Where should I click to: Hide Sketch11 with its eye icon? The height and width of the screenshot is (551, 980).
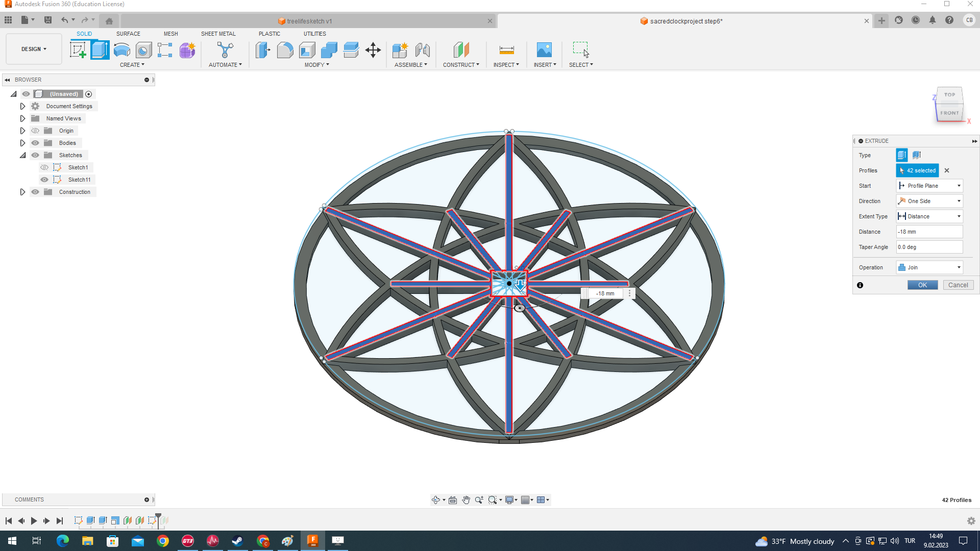[44, 180]
